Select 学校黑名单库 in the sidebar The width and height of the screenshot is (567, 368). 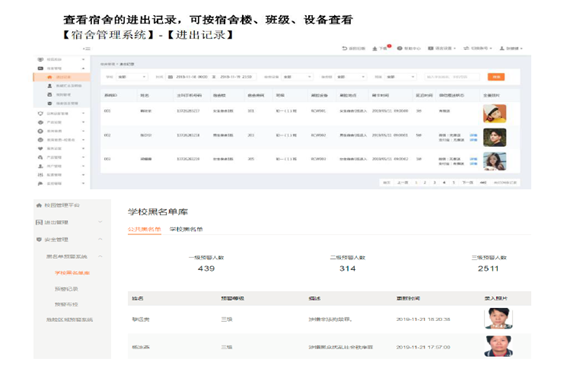pos(72,273)
